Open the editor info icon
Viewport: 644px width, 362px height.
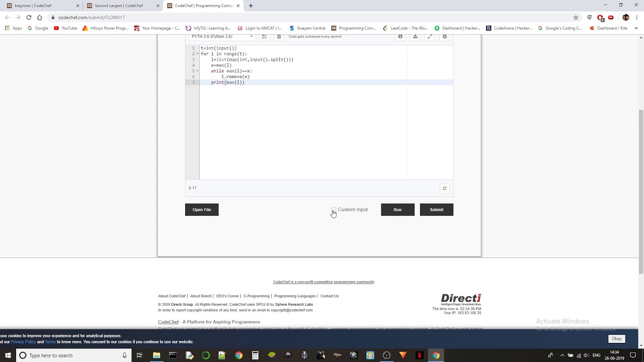(400, 37)
